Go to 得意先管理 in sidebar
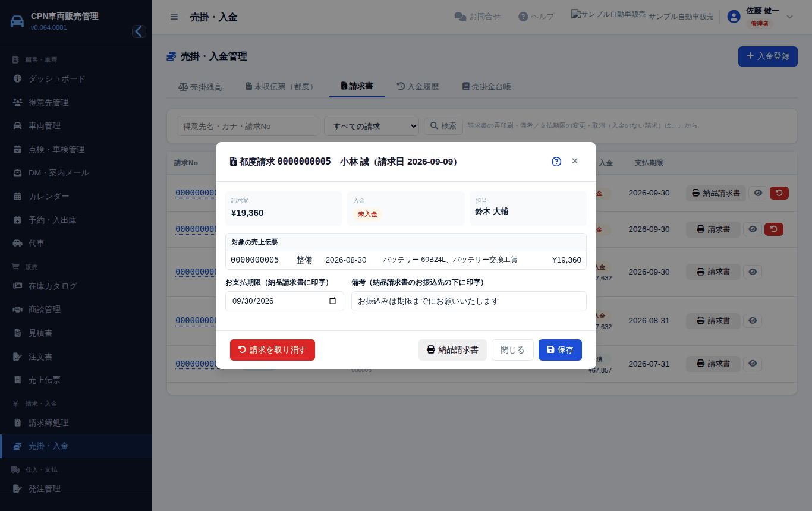812x511 pixels. [76, 102]
